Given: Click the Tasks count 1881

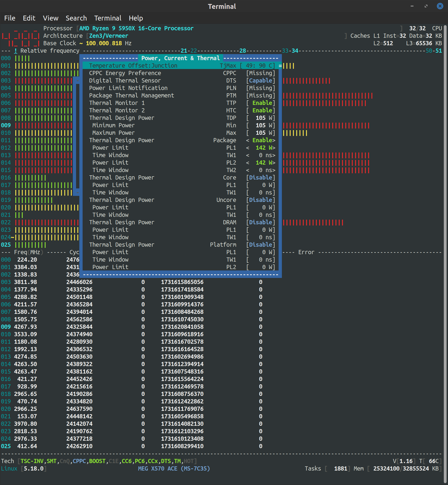Looking at the screenshot, I should (x=341, y=468).
